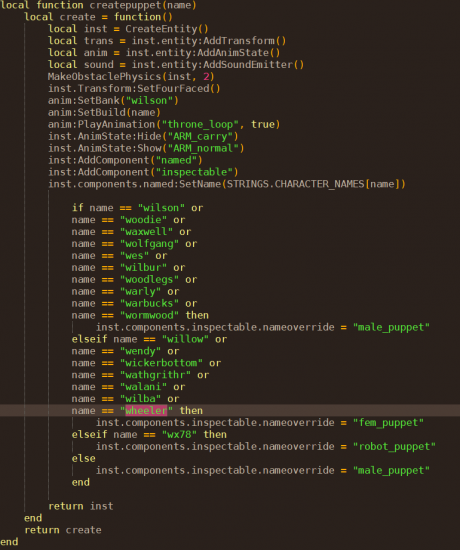Image resolution: width=460 pixels, height=550 pixels.
Task: Click the "ARM_carry" string
Action: (200, 136)
